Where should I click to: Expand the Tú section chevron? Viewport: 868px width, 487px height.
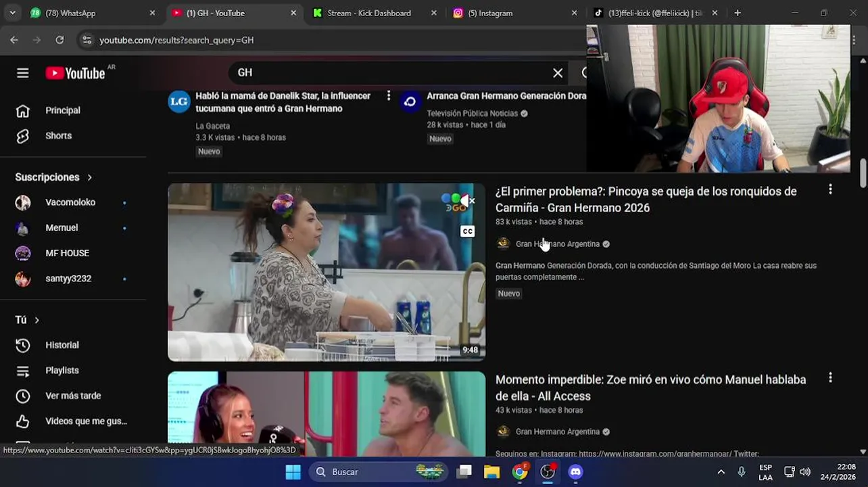[37, 320]
